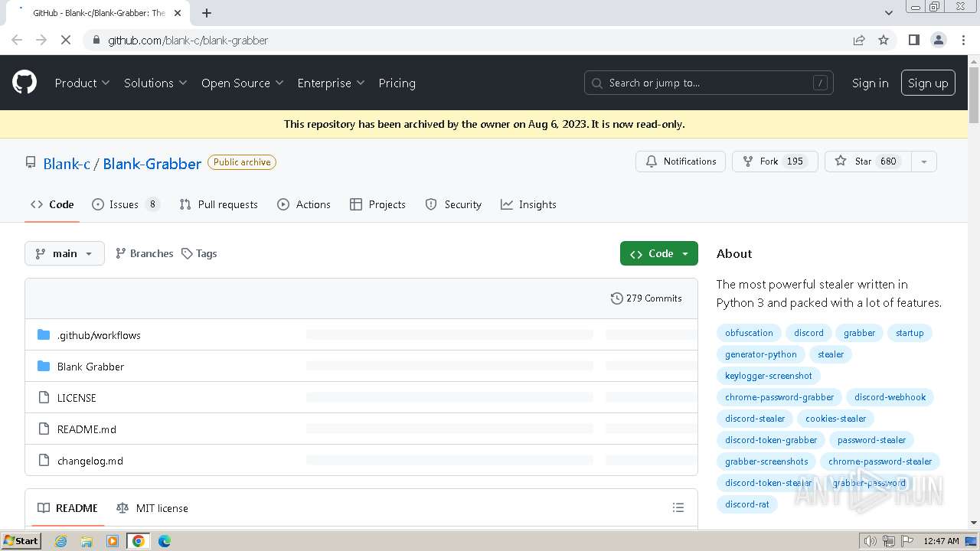
Task: Open the Windows Start menu
Action: pyautogui.click(x=21, y=541)
